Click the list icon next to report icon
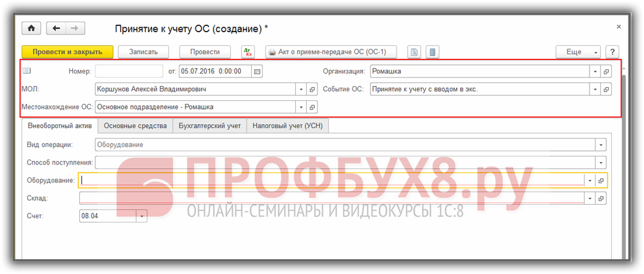The image size is (644, 274). point(432,52)
